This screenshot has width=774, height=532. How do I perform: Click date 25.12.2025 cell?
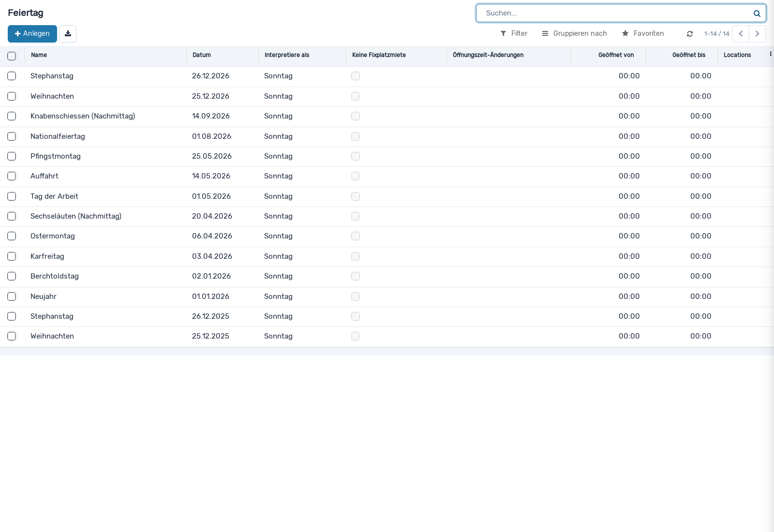[x=210, y=336]
